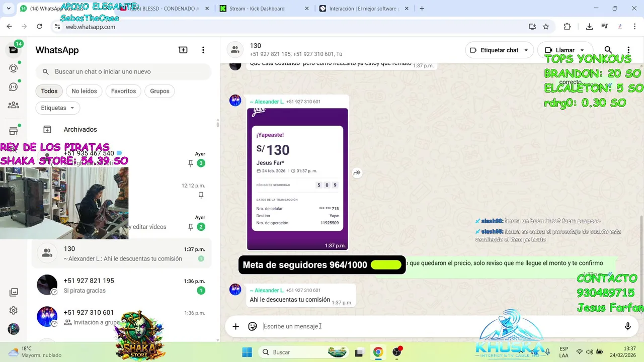
Task: Open the media gallery sidebar icon
Action: click(x=14, y=293)
